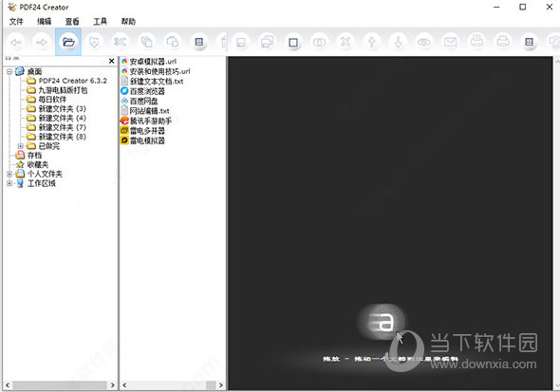The height and width of the screenshot is (392, 560).
Task: Click file list scrollbar left arrow
Action: (124, 385)
